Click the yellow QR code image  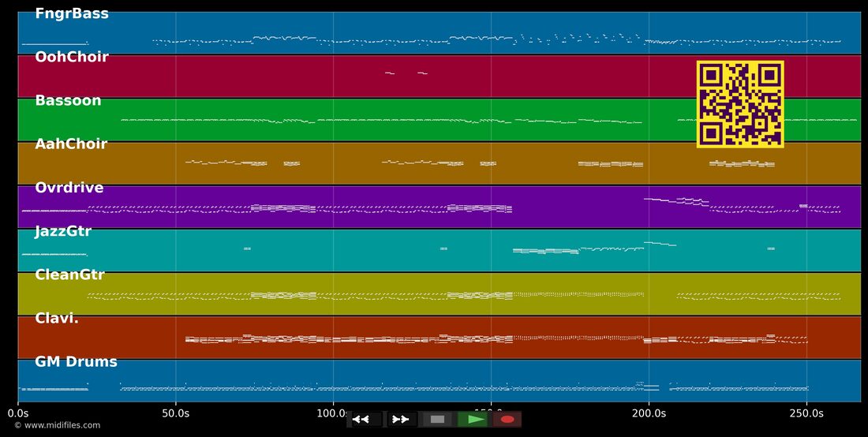(740, 104)
